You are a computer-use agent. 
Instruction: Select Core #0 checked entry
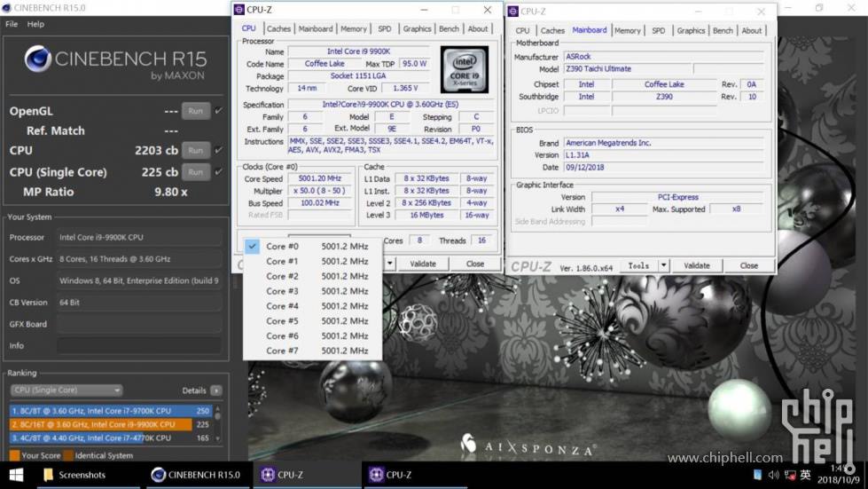(313, 247)
